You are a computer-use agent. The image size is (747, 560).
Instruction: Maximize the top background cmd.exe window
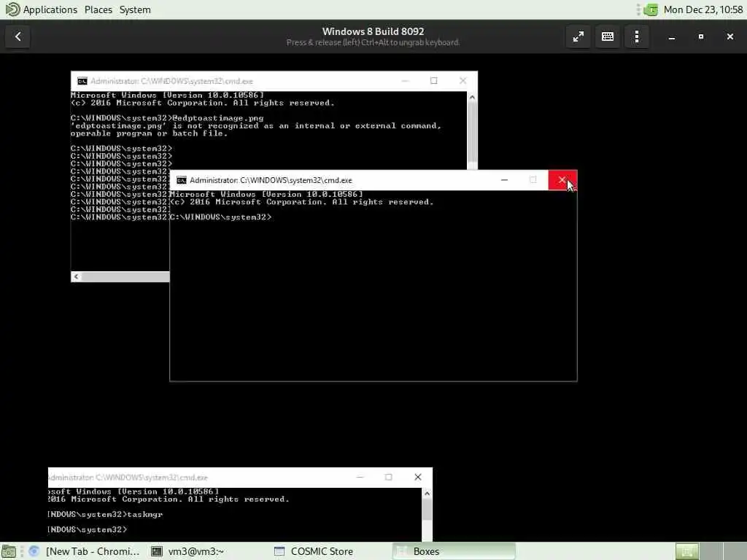[x=434, y=81]
